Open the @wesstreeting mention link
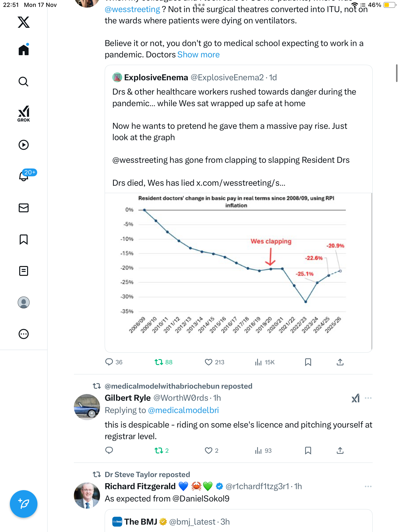This screenshot has height=532, width=399. coord(132,9)
